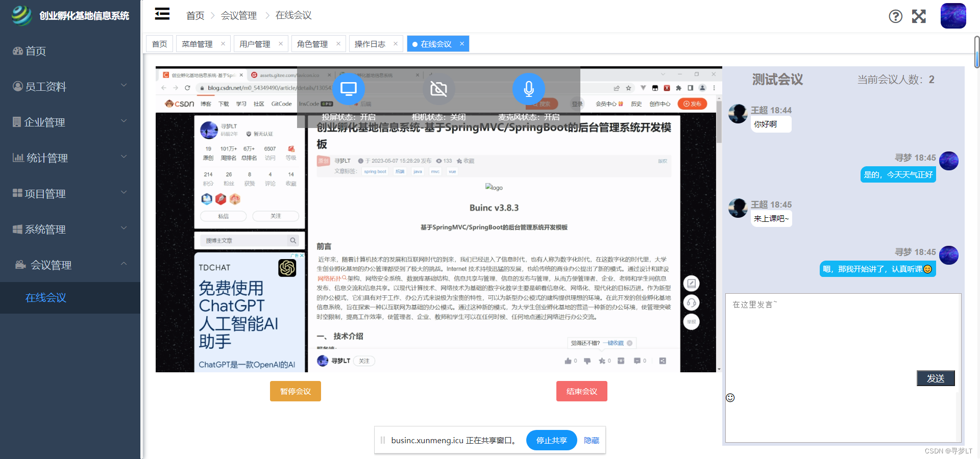Click the 是的，今天天气正好 chat bubble

click(898, 174)
